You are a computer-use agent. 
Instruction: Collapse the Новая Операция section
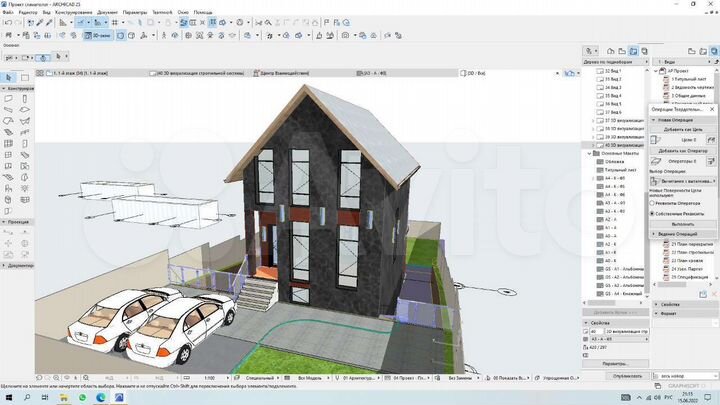(654, 120)
